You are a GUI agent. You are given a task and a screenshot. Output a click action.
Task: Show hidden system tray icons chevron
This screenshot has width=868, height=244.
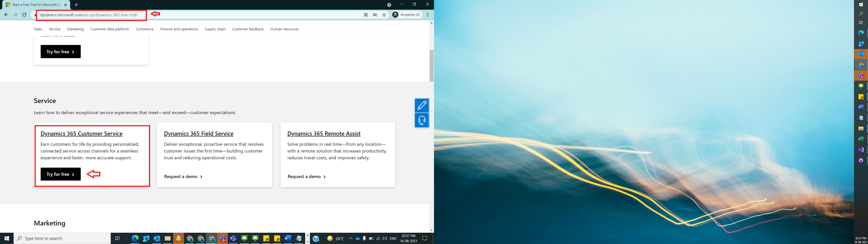click(350, 238)
